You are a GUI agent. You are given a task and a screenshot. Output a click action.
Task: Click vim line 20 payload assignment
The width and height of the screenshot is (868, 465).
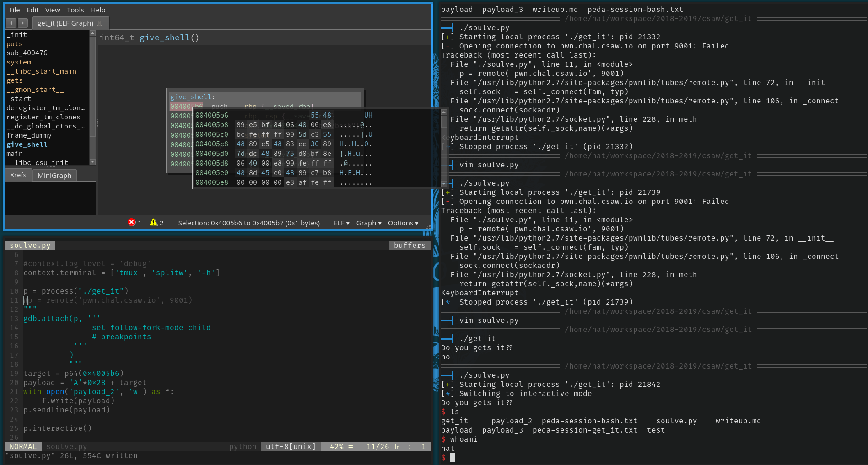85,383
